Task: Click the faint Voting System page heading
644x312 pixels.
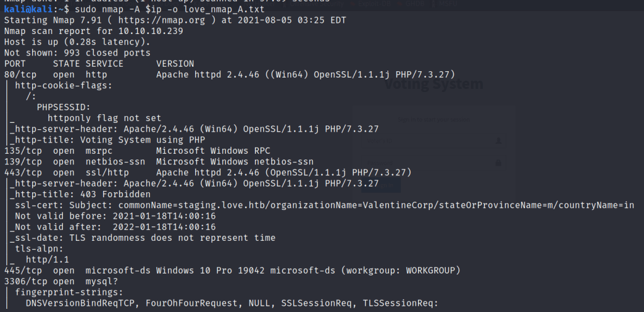Action: click(x=433, y=84)
